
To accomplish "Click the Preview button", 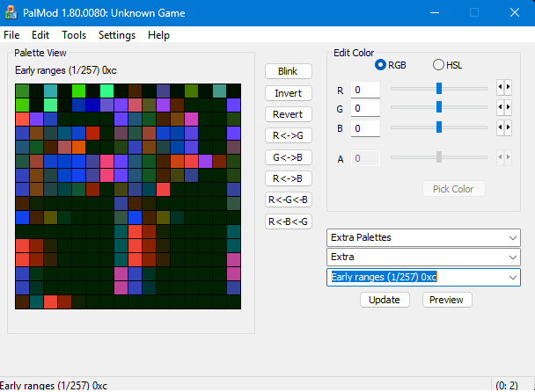I will (446, 300).
